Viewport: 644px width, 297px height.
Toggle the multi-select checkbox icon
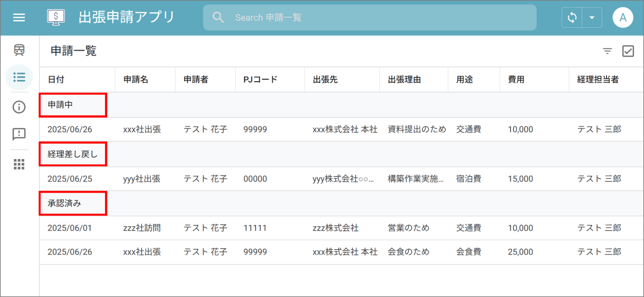click(628, 51)
